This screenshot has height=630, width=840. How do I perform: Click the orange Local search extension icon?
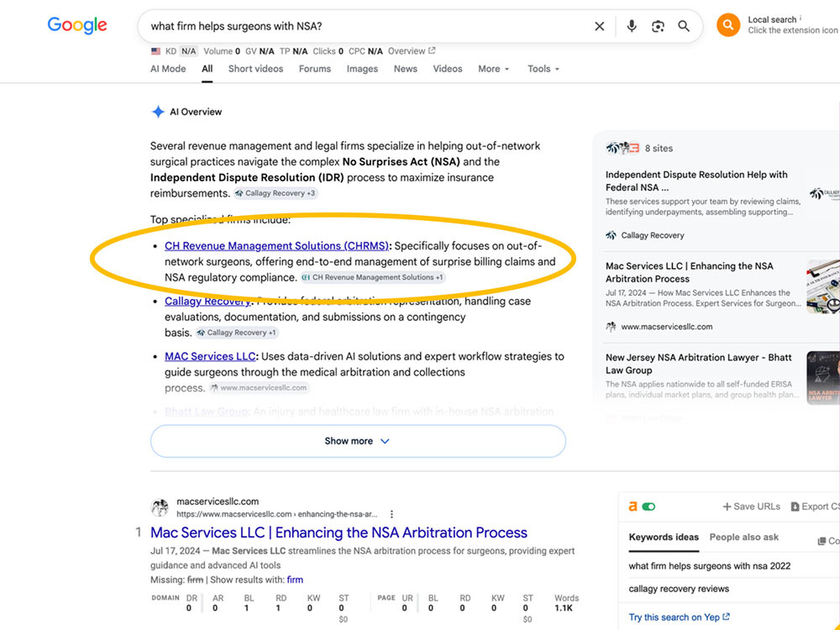728,24
